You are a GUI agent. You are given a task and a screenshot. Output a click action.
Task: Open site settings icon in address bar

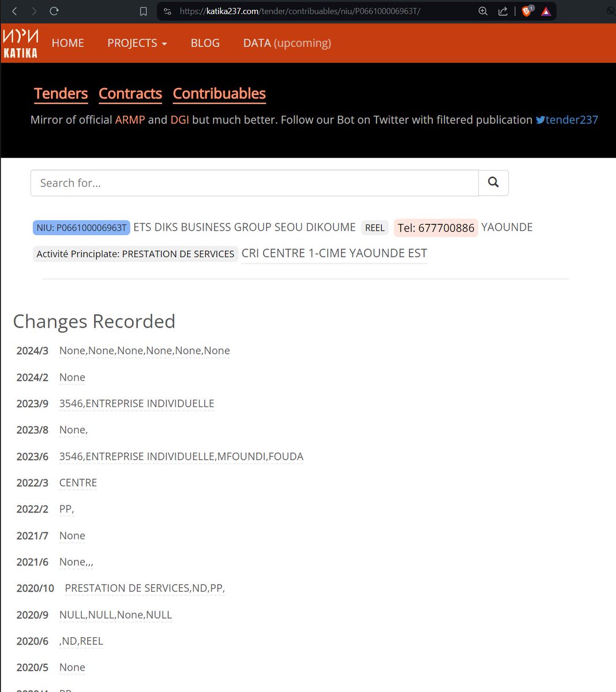(167, 12)
